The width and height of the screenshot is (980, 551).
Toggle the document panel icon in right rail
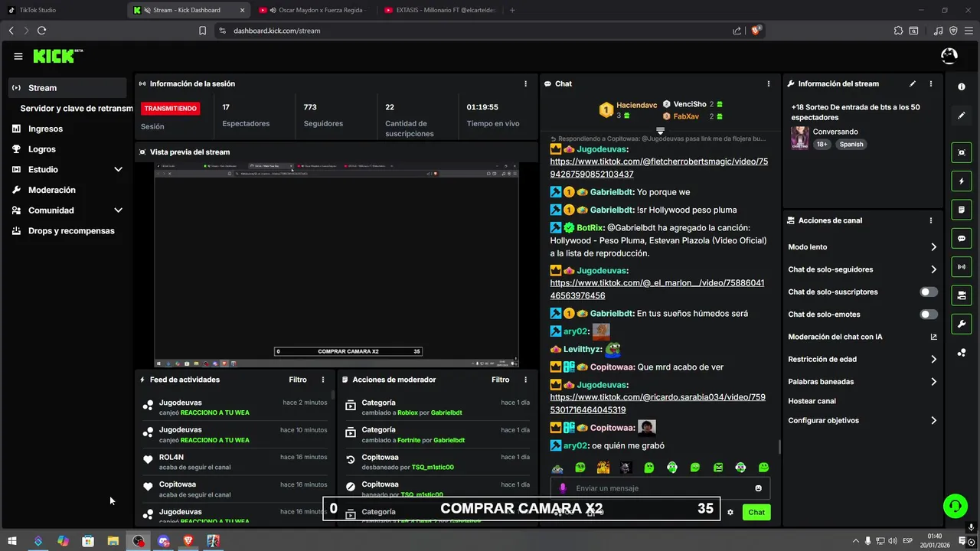click(962, 210)
